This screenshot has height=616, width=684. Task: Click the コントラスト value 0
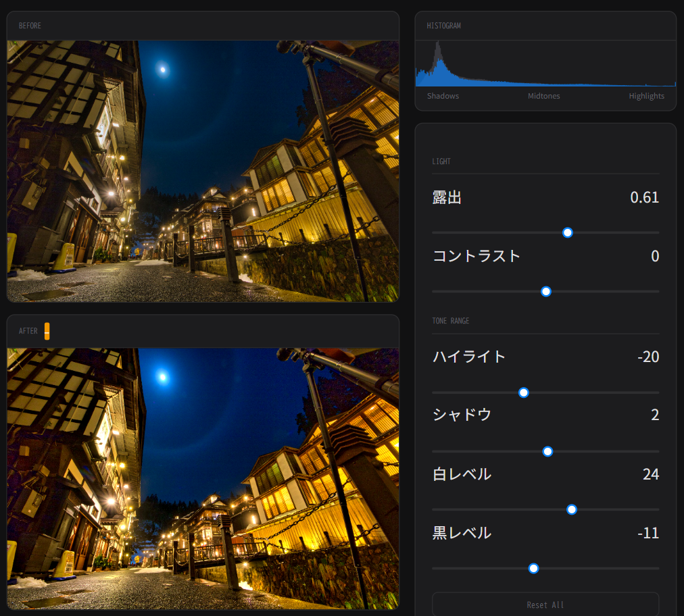point(654,256)
